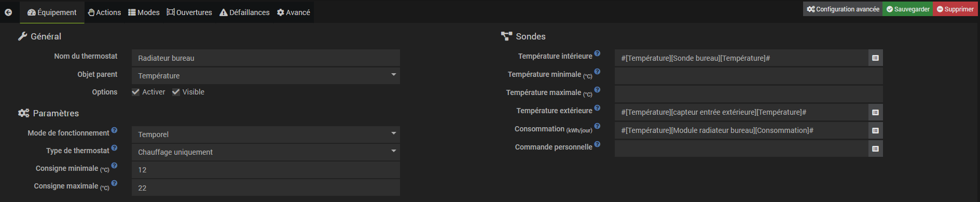980x202 pixels.
Task: Open the Ouvertures tab
Action: tap(189, 12)
